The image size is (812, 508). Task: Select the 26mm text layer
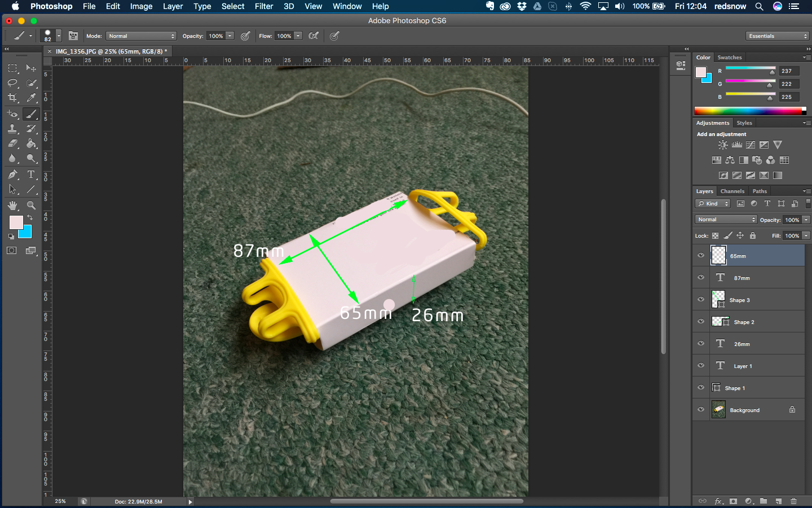point(742,344)
